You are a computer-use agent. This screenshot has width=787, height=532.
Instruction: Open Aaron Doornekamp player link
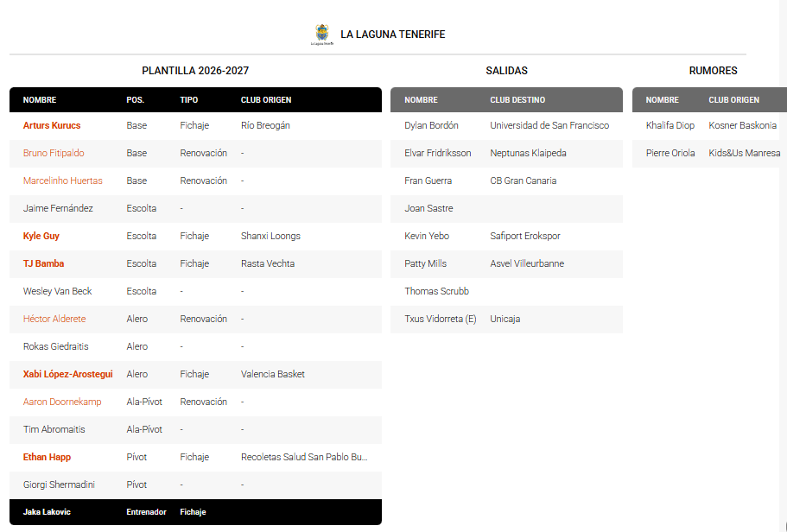click(x=62, y=402)
